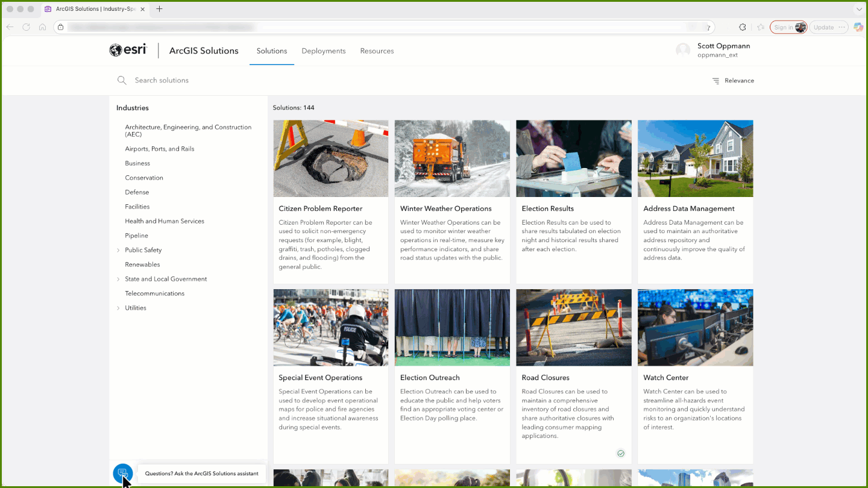Click the snowplow thumbnail for Winter Weather Operations
The image size is (868, 488).
(452, 158)
